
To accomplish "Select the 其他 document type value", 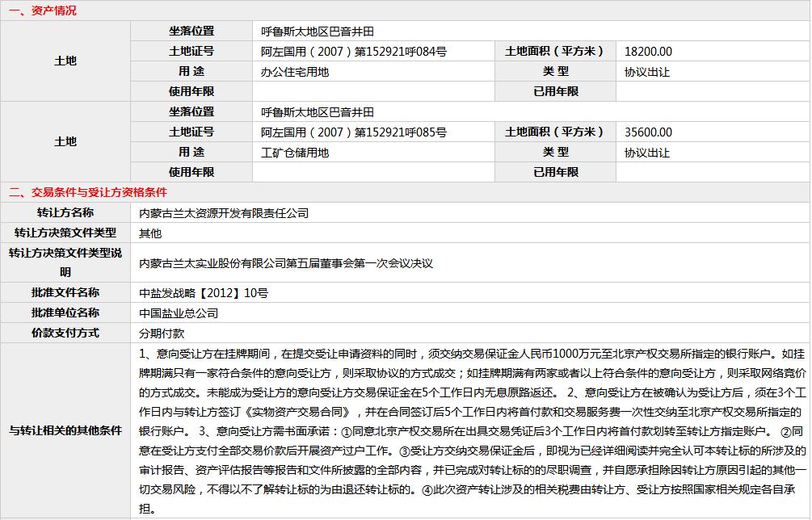I will coord(150,234).
